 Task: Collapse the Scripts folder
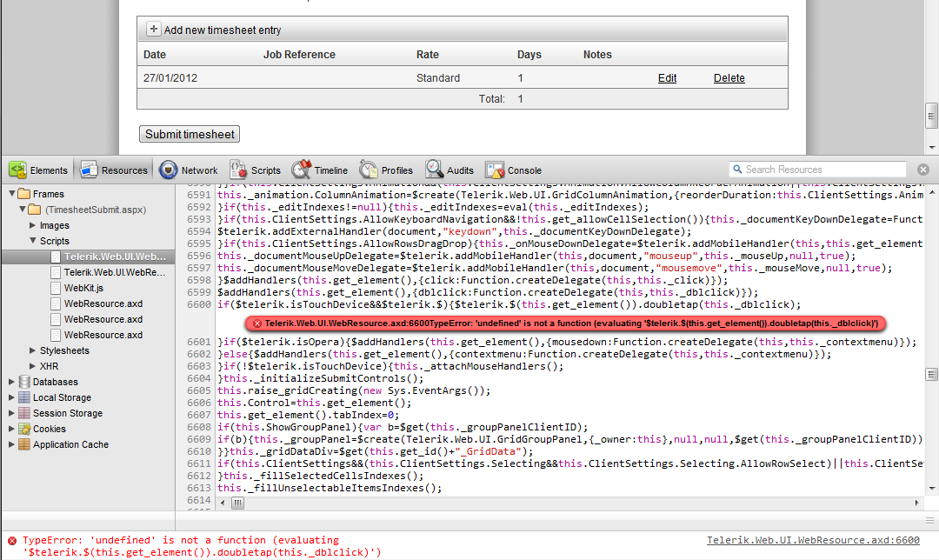pyautogui.click(x=33, y=241)
